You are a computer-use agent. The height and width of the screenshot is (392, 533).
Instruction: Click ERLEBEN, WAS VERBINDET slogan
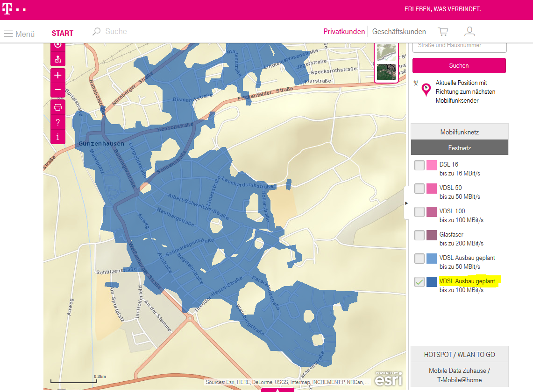(442, 9)
